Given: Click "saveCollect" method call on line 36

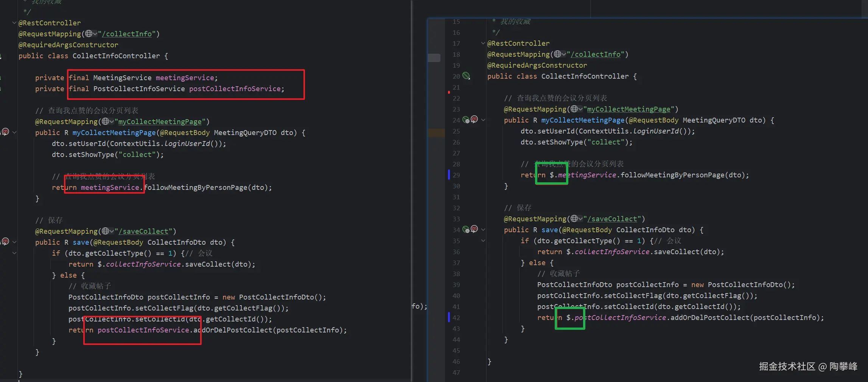Looking at the screenshot, I should tap(677, 252).
